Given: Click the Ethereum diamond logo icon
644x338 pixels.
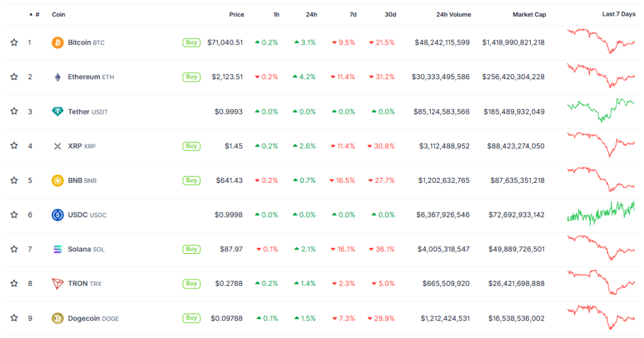Looking at the screenshot, I should point(57,77).
